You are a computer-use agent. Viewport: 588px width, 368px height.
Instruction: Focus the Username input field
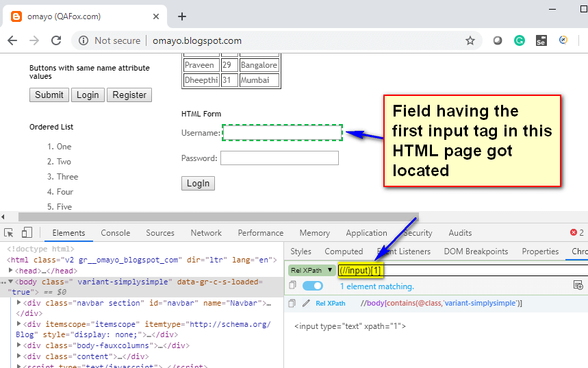(283, 132)
